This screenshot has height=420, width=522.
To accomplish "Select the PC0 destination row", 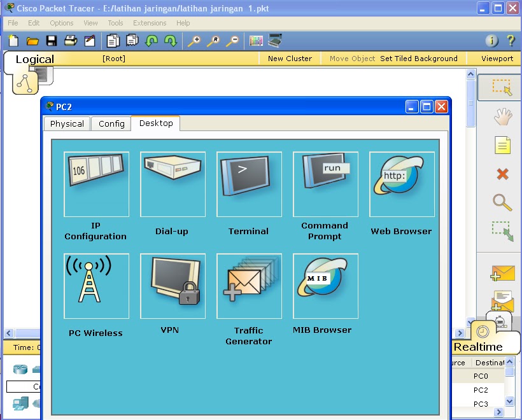I will (x=481, y=376).
